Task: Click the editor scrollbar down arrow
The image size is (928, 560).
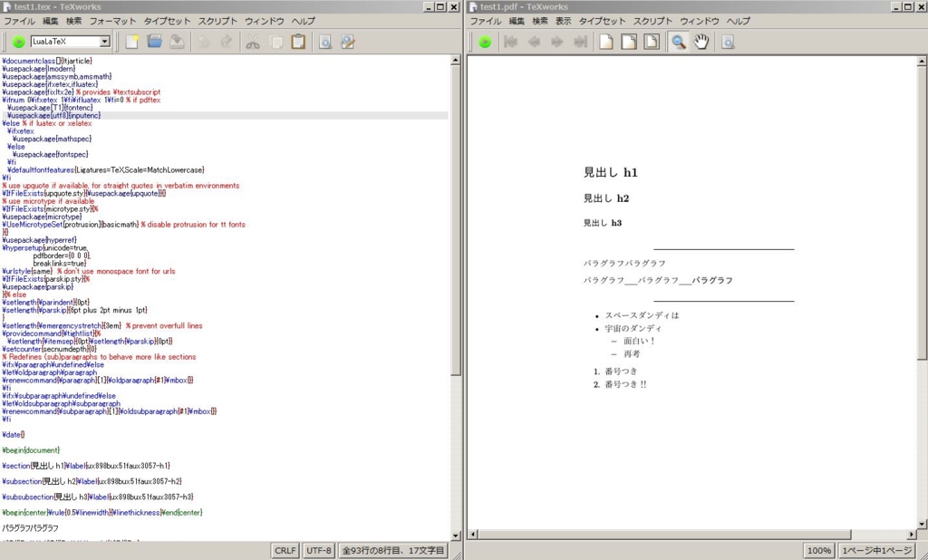Action: (455, 536)
